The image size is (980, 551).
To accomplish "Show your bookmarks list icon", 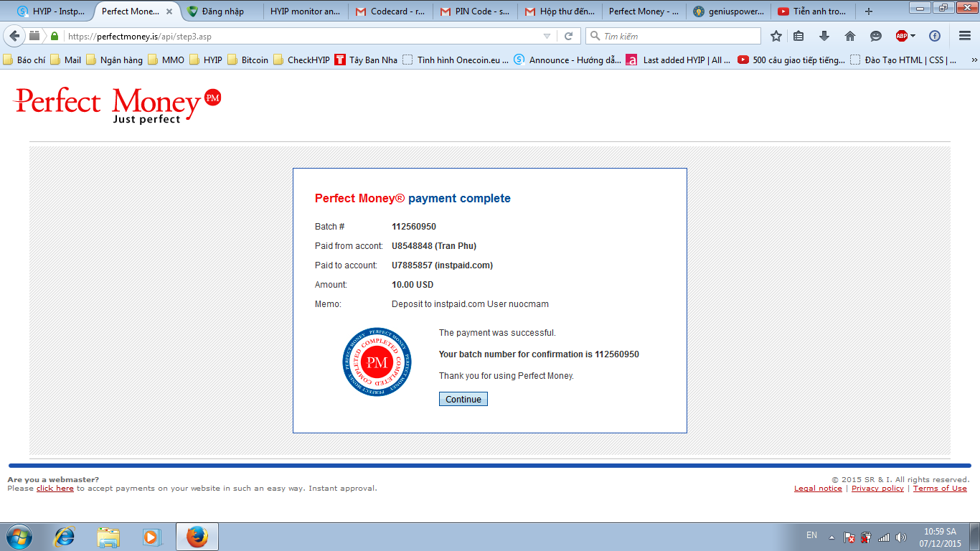I will point(798,36).
